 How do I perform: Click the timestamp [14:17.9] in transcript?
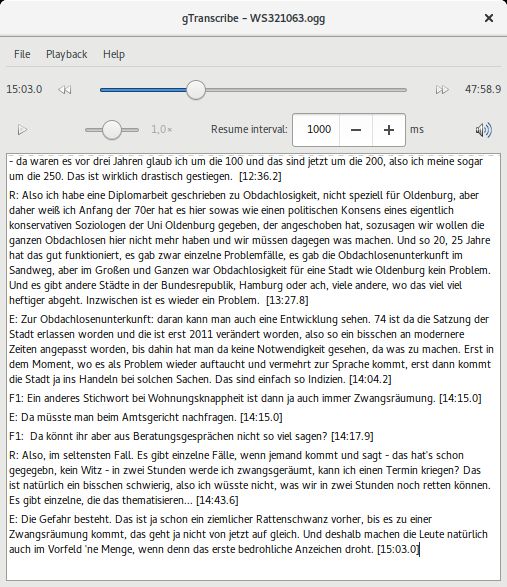click(352, 437)
